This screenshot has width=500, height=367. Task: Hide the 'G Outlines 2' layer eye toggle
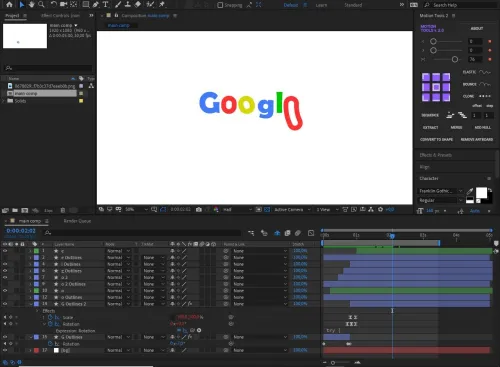point(5,304)
